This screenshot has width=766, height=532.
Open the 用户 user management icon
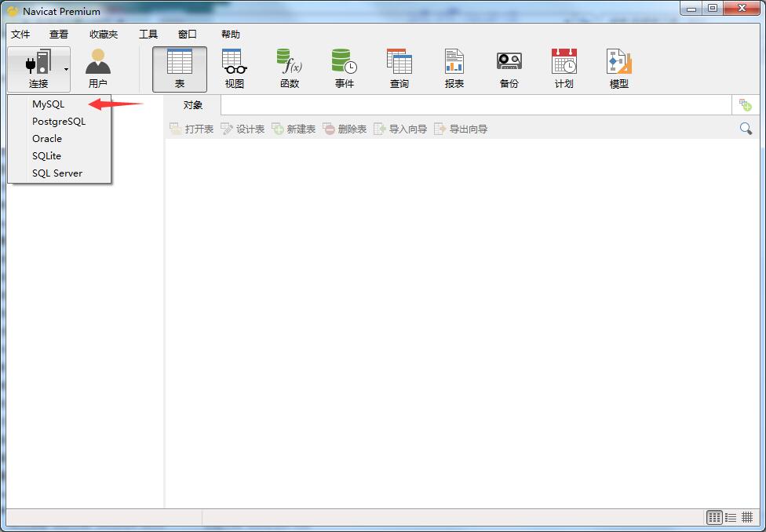coord(97,69)
